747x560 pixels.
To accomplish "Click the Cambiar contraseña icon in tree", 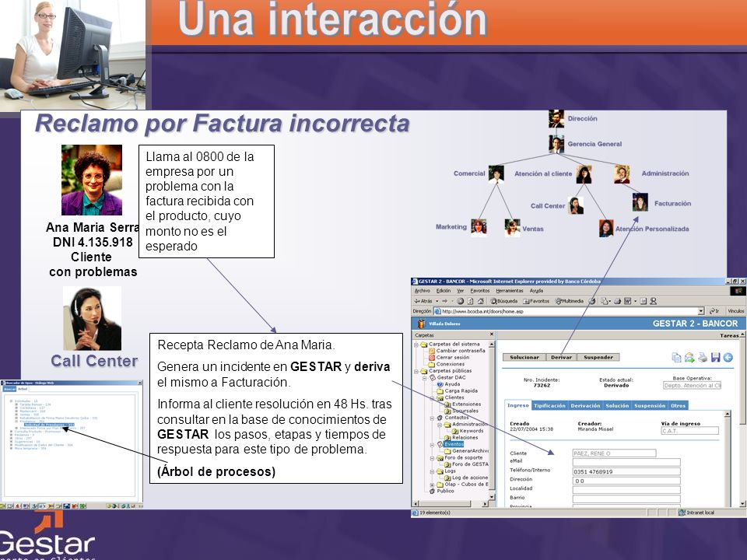I will pos(432,351).
